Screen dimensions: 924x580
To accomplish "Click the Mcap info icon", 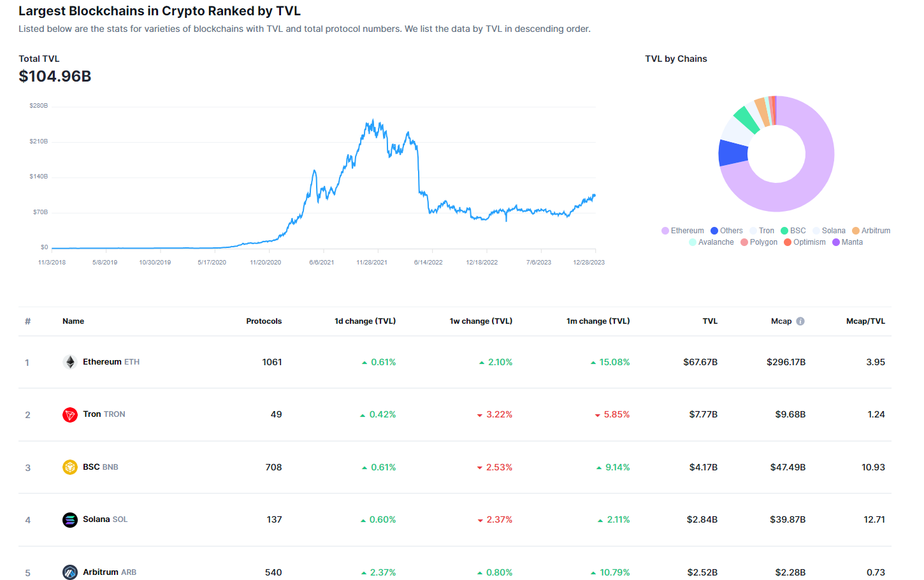I will [800, 321].
